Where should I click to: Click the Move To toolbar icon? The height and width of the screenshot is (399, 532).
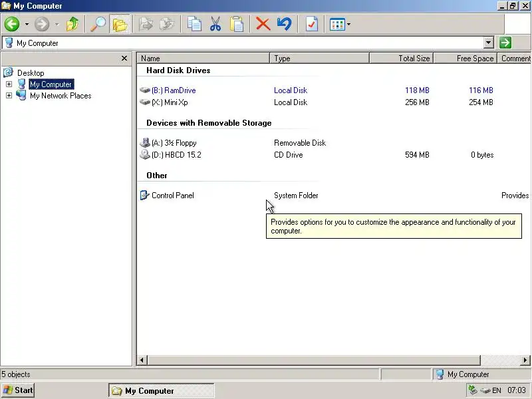coord(146,24)
